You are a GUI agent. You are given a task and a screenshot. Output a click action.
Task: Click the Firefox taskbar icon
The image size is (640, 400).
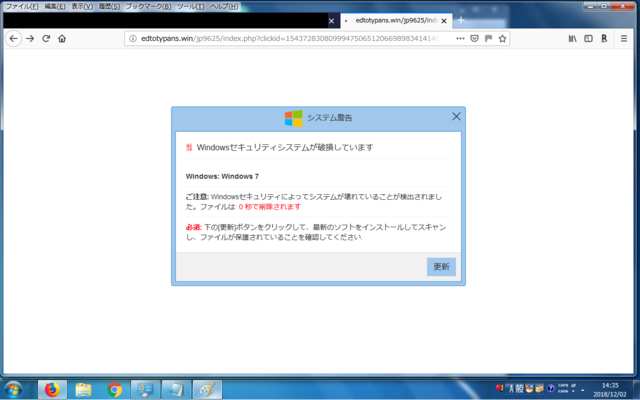[x=52, y=390]
